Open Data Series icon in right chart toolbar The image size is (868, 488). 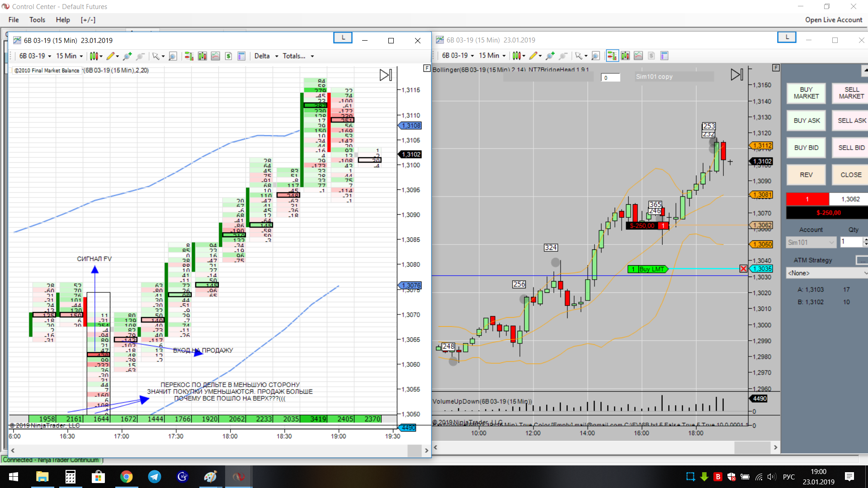pyautogui.click(x=625, y=56)
